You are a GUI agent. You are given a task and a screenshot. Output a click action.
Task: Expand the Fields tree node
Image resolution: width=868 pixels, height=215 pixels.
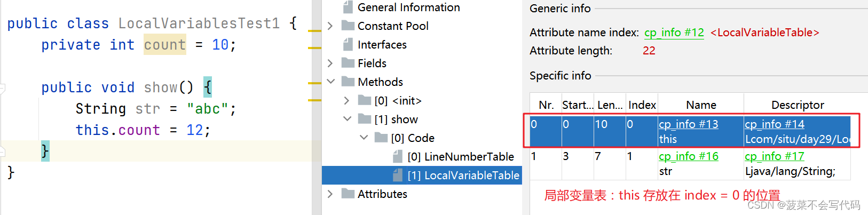click(330, 63)
